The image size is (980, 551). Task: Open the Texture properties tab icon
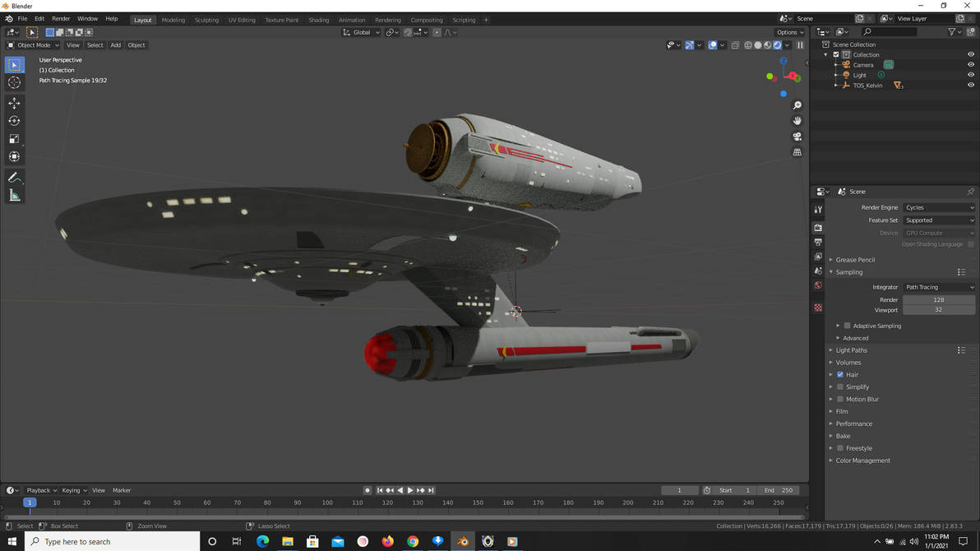click(818, 308)
